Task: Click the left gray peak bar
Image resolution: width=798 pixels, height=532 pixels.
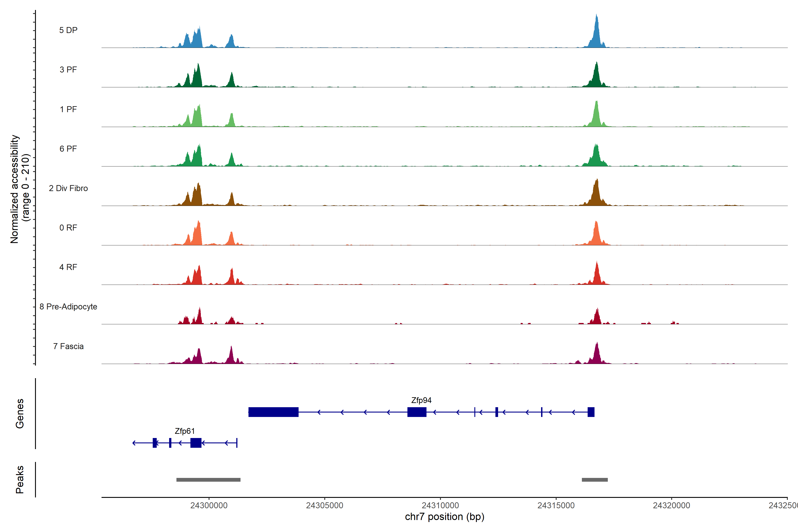Action: point(208,480)
